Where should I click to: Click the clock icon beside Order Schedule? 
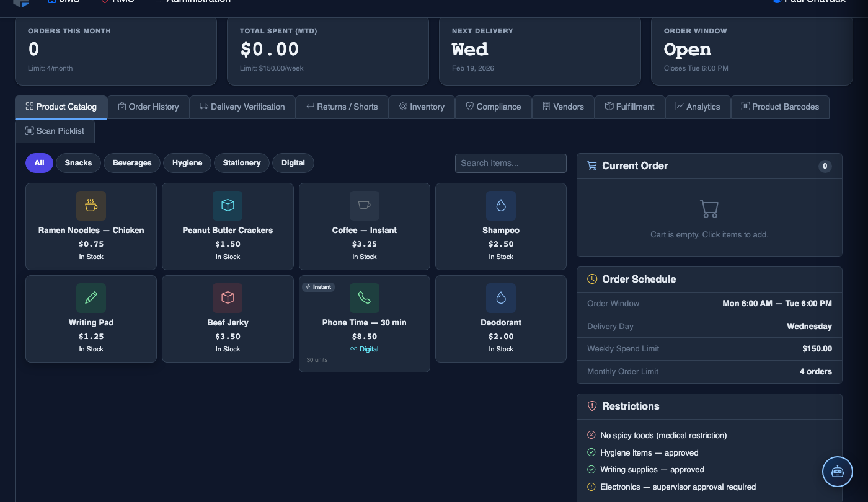592,280
